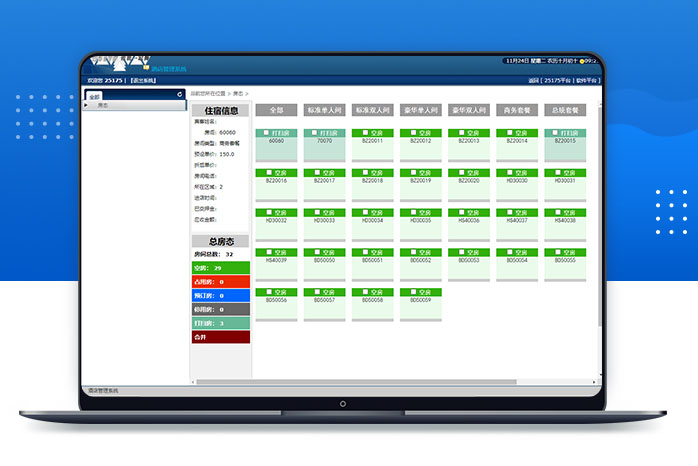The width and height of the screenshot is (698, 466).
Task: Expand the 房态 tree node arrow
Action: tap(86, 105)
